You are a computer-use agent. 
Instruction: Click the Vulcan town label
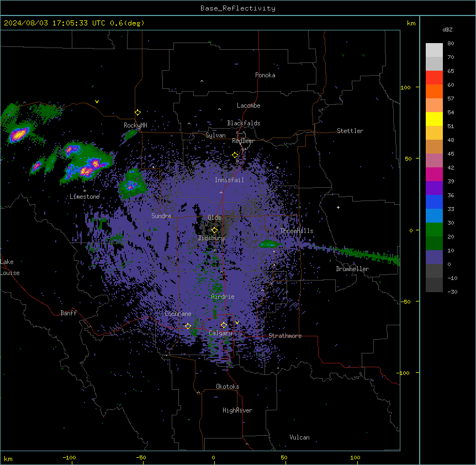[x=300, y=437]
